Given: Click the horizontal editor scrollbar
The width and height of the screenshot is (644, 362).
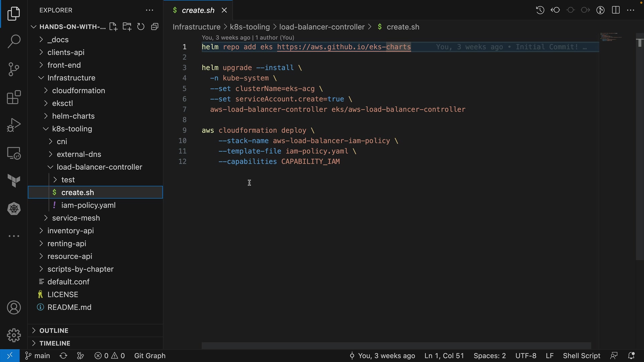Looking at the screenshot, I should point(396,346).
